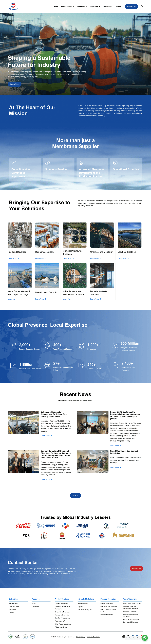The width and height of the screenshot is (151, 644).
Task: Click the Commitment to Continuous Improvement trend icon
Action: click(14, 163)
